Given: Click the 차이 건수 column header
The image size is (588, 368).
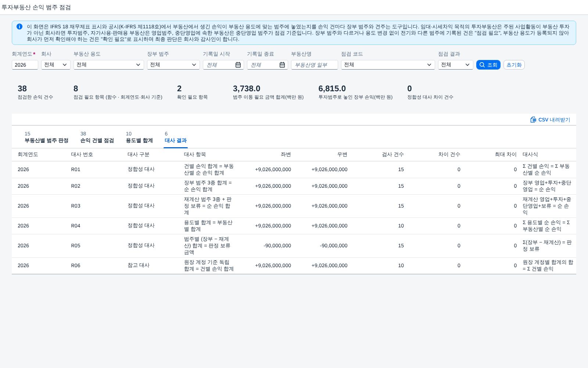Looking at the screenshot, I should coord(449,155).
